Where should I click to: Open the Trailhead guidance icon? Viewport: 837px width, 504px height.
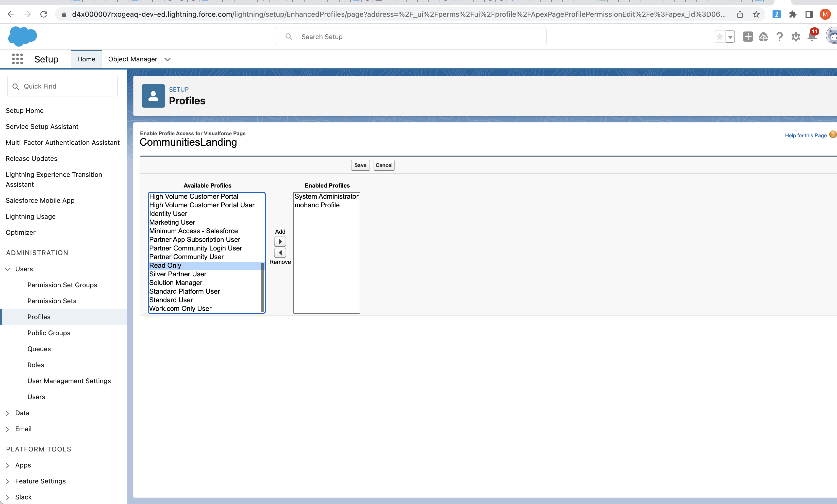click(x=763, y=37)
